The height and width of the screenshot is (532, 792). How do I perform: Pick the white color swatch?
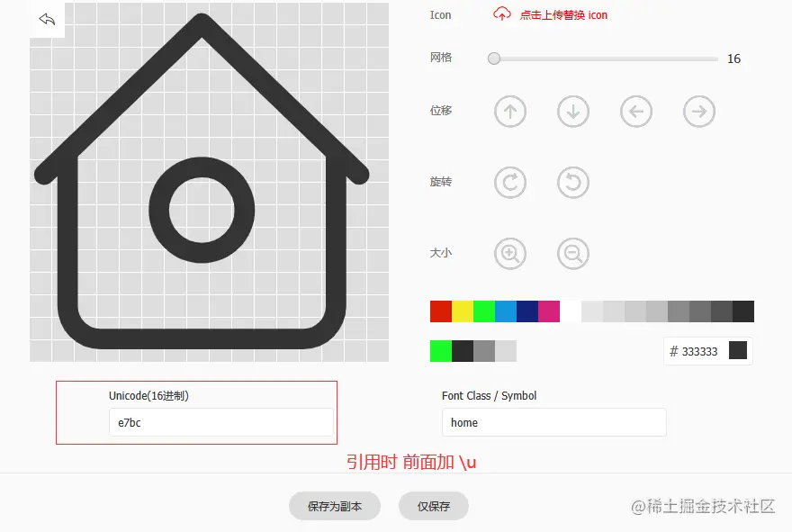(571, 311)
